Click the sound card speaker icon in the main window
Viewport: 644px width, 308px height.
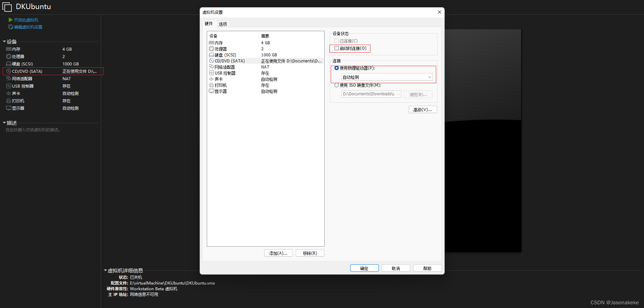[x=9, y=93]
